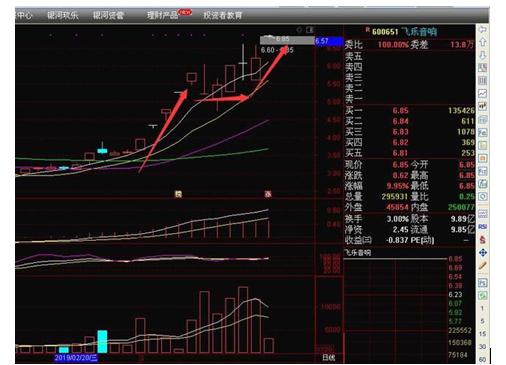Viewport: 506px width, 365px height.
Task: Toggle the diamond marker above the chart
Action: [x=299, y=30]
